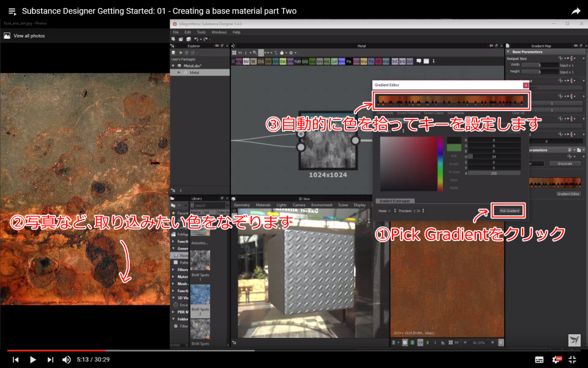This screenshot has height=368, width=588.
Task: Open the Edit menu
Action: (x=187, y=33)
